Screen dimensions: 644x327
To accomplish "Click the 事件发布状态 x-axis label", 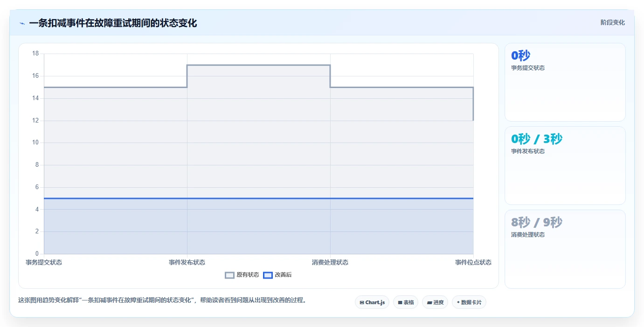I will 187,262.
